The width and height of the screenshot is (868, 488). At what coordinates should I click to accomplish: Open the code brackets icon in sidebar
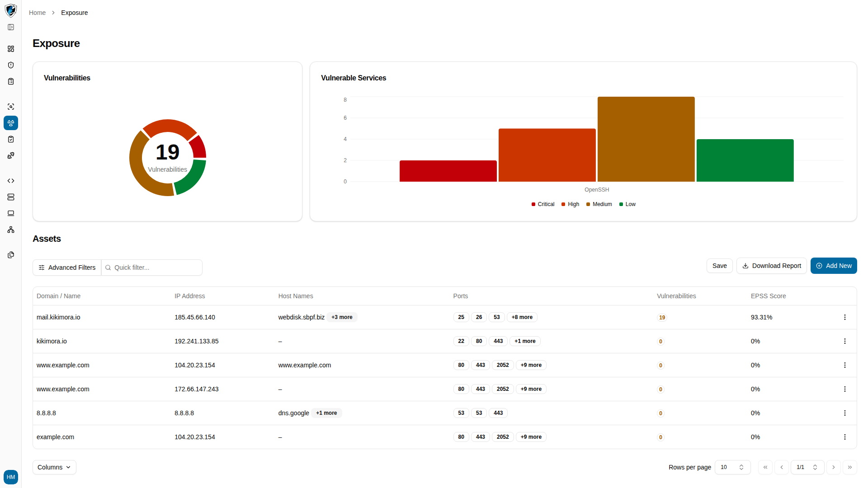[x=11, y=181]
